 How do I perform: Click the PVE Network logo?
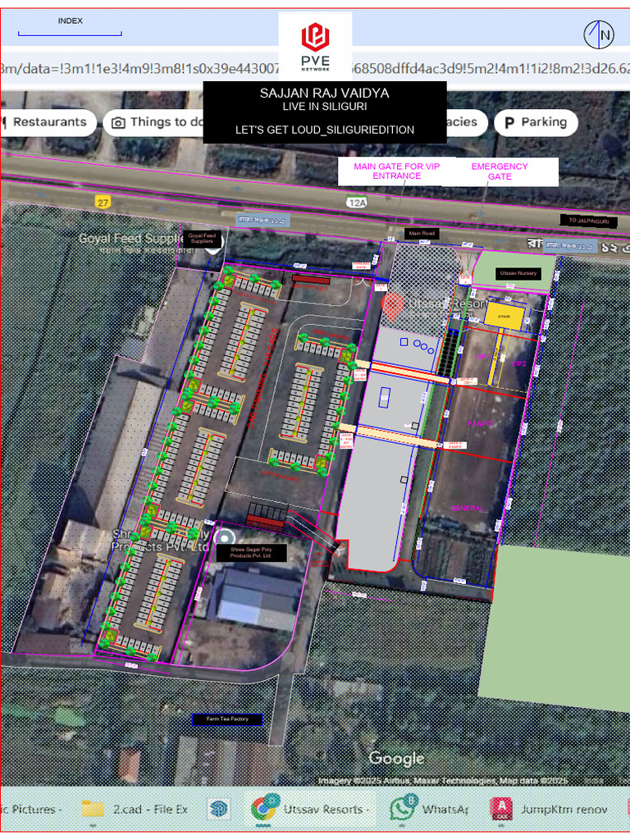point(315,47)
